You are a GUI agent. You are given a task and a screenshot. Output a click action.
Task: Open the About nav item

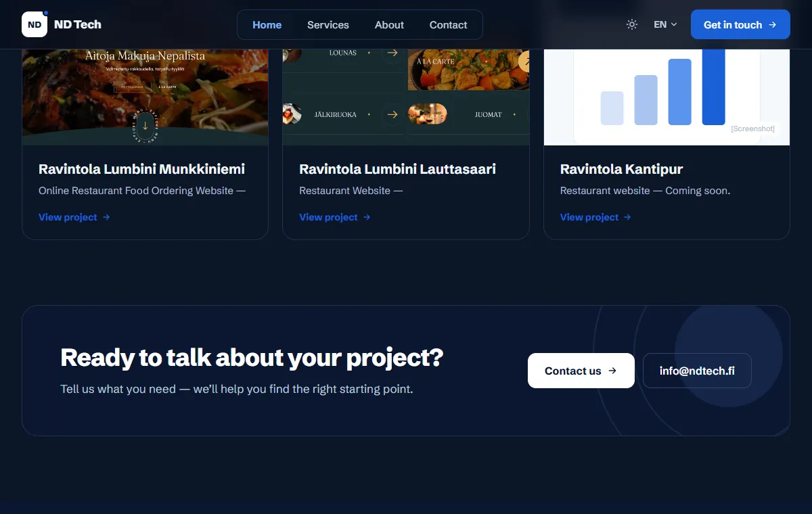[389, 25]
